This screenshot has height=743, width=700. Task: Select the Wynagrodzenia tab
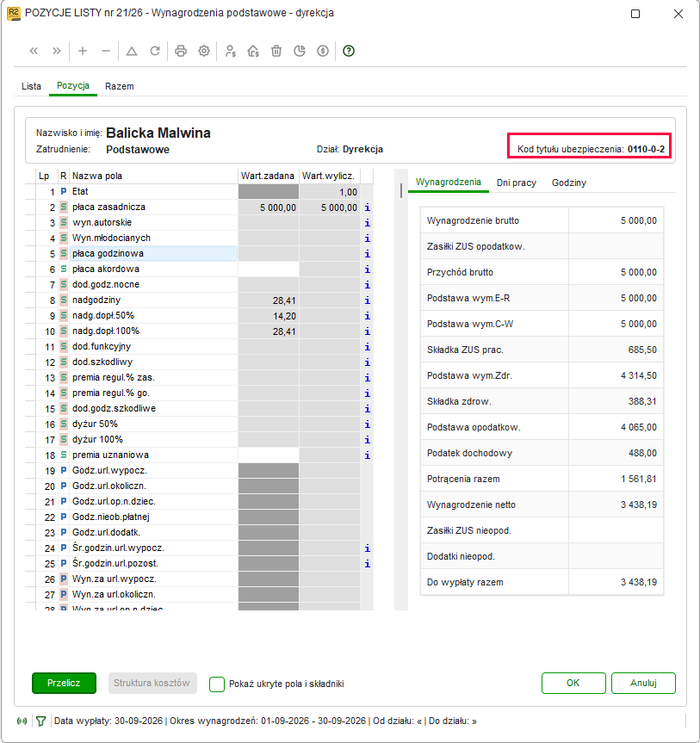[449, 182]
